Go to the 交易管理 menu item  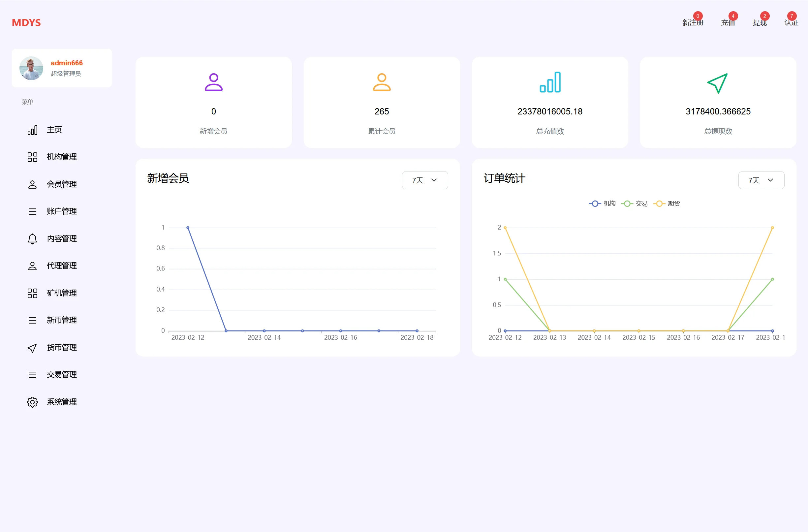click(x=61, y=374)
